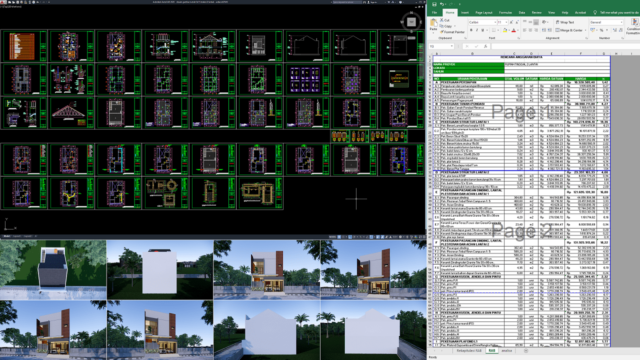Screen dimensions: 640x360
Task: Toggle Underline formatting in Excel
Action: [482, 30]
